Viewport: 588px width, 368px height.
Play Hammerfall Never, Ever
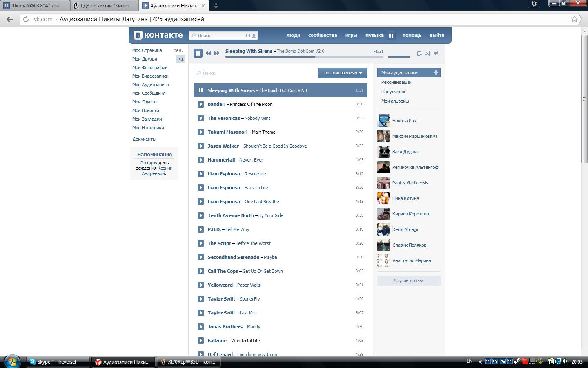[x=201, y=160]
